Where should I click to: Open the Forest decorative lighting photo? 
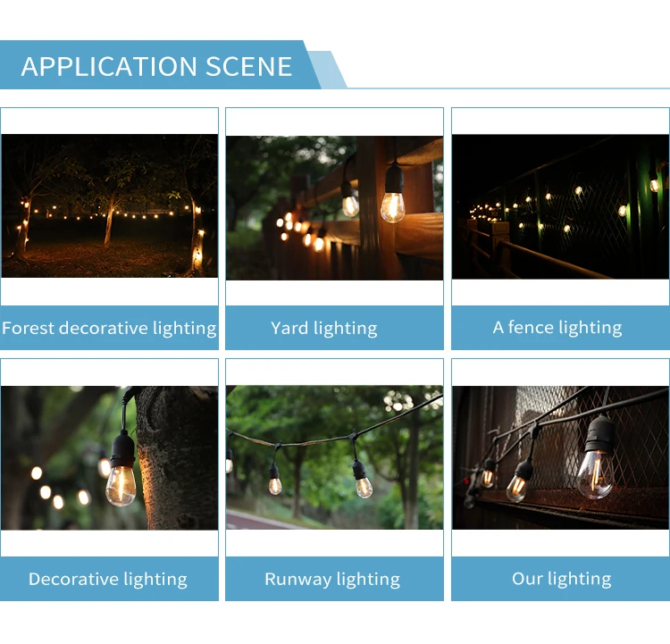click(109, 206)
